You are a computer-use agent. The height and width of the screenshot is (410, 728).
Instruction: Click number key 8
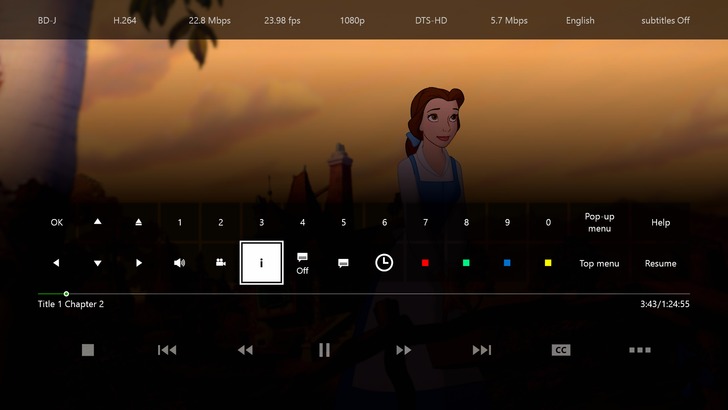click(x=466, y=222)
